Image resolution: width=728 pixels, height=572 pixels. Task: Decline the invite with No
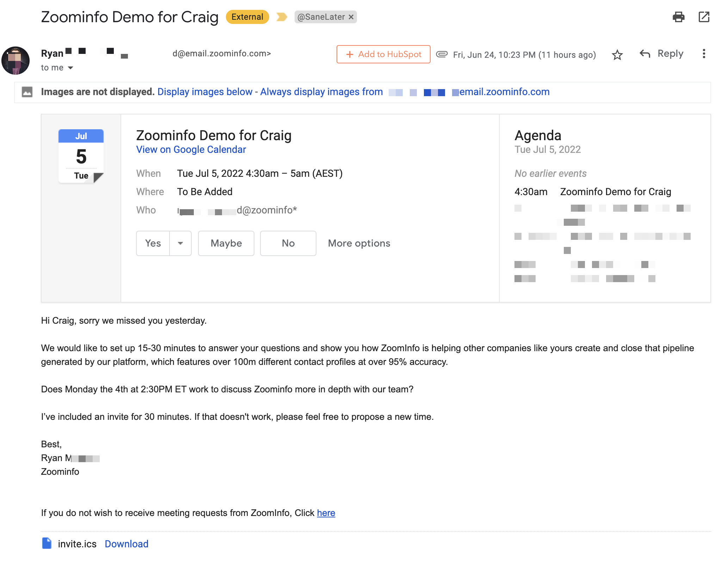click(x=288, y=243)
